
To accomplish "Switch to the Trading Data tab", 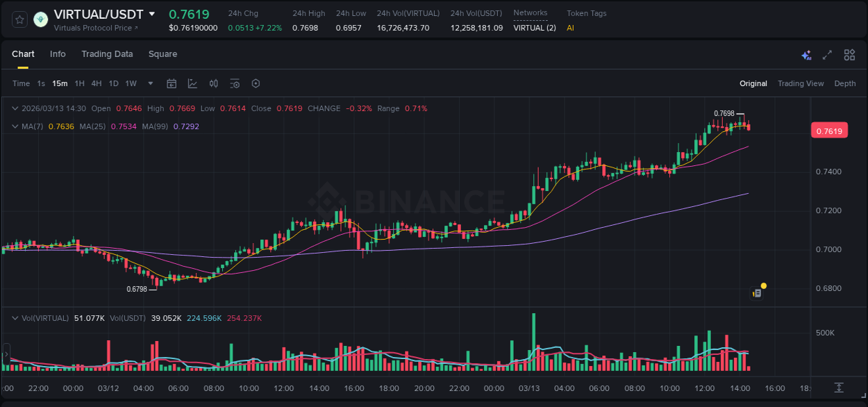I will (107, 53).
